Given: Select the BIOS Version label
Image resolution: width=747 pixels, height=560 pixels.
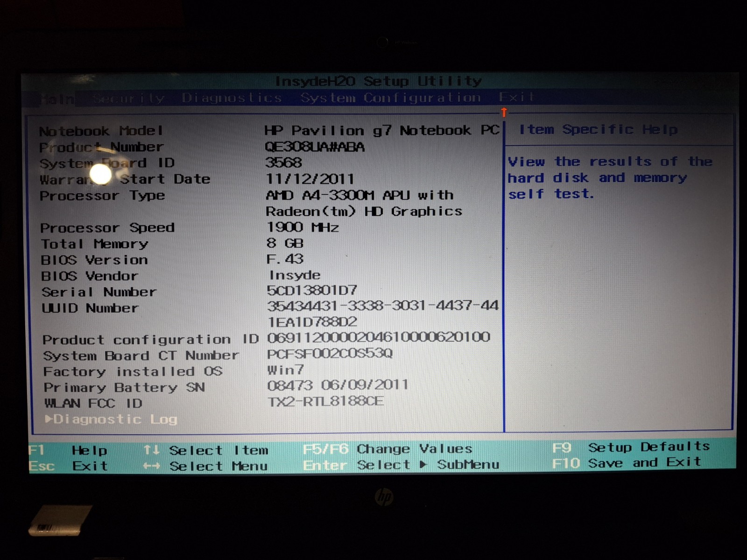Looking at the screenshot, I should [94, 260].
